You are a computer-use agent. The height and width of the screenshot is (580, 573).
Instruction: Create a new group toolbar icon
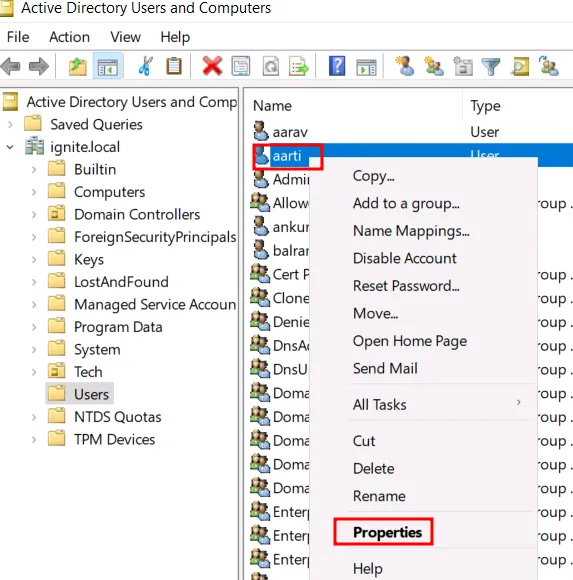434,66
